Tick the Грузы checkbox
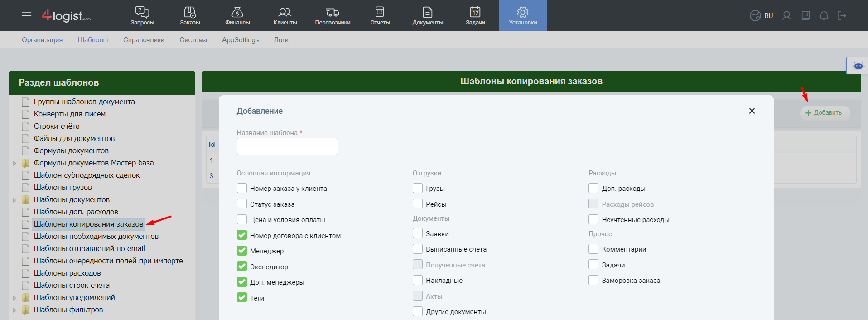The width and height of the screenshot is (868, 320). (x=418, y=188)
